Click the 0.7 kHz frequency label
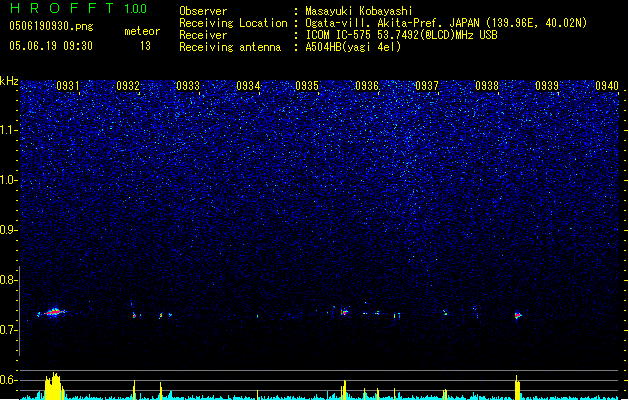The height and width of the screenshot is (400, 629). pyautogui.click(x=8, y=330)
